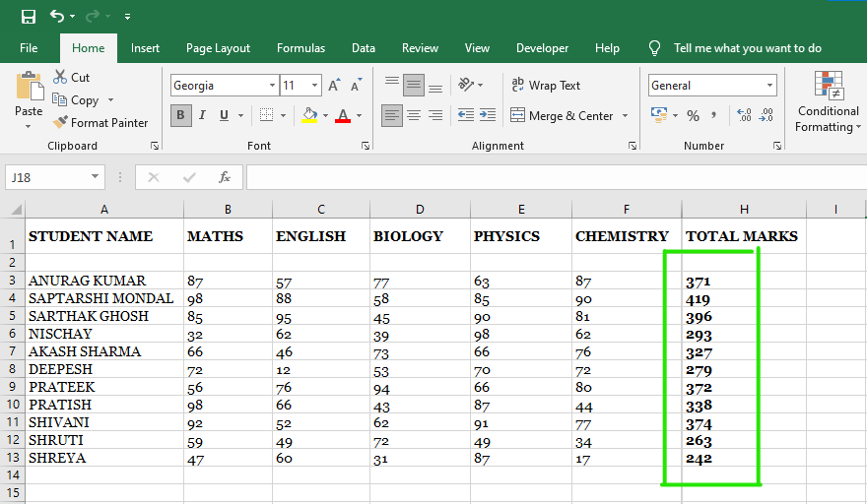Click the Format Painter brush icon
The width and height of the screenshot is (867, 504).
point(61,123)
